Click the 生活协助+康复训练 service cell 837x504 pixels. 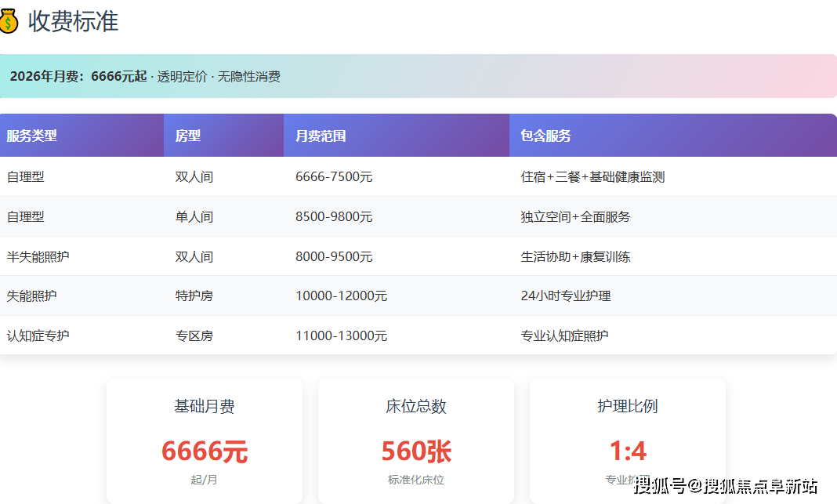(x=575, y=257)
